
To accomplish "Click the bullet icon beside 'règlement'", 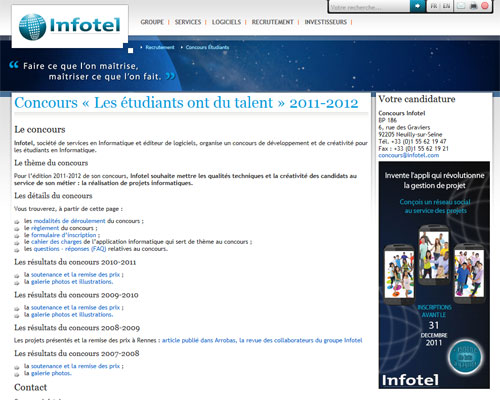I will pos(17,229).
